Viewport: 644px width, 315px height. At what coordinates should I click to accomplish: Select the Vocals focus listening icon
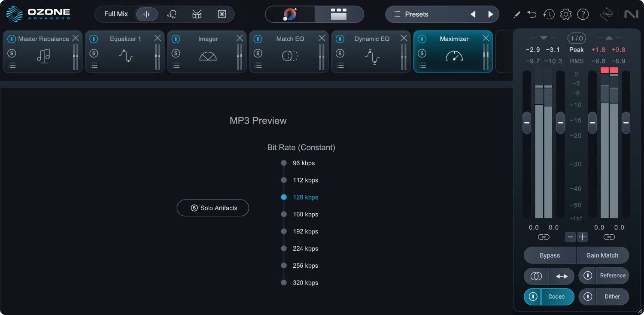172,14
